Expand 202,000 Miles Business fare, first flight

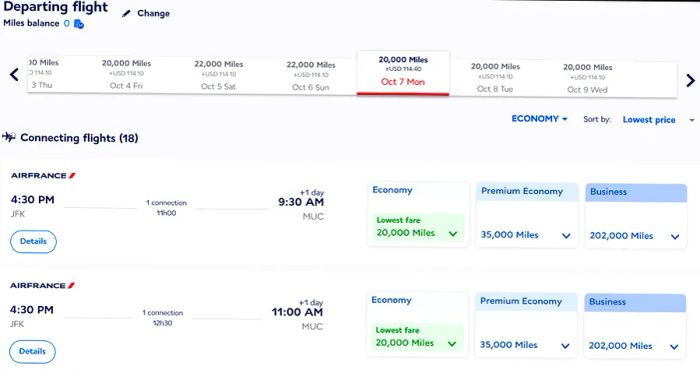(x=634, y=236)
